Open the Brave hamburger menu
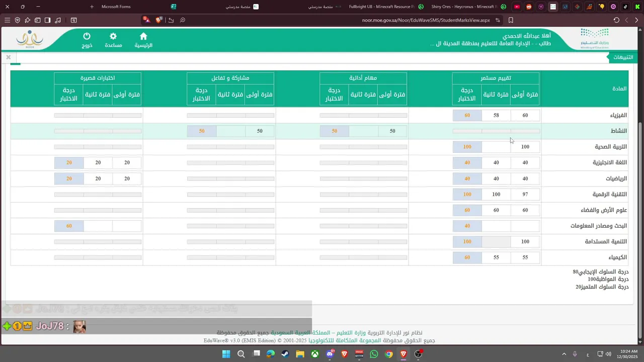Screen dimensions: 644x362 click(7, 20)
